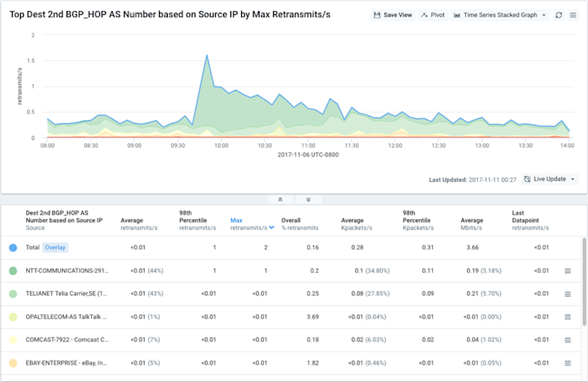Click the Average Mbits/s column header
The height and width of the screenshot is (382, 588).
(472, 224)
